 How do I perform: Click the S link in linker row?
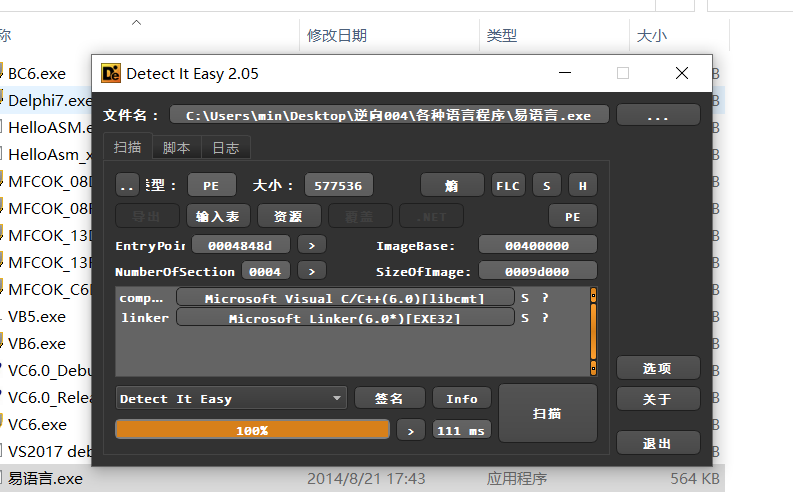[x=525, y=317]
